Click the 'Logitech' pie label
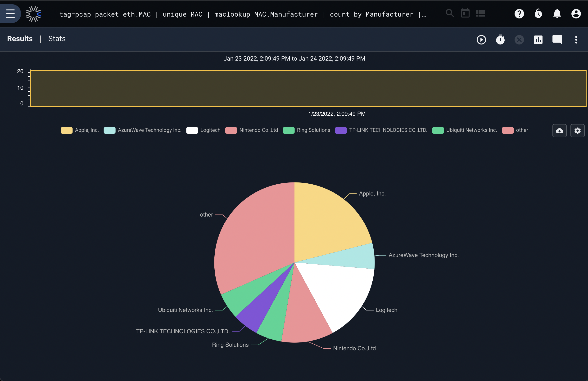The width and height of the screenshot is (588, 381). click(x=386, y=310)
